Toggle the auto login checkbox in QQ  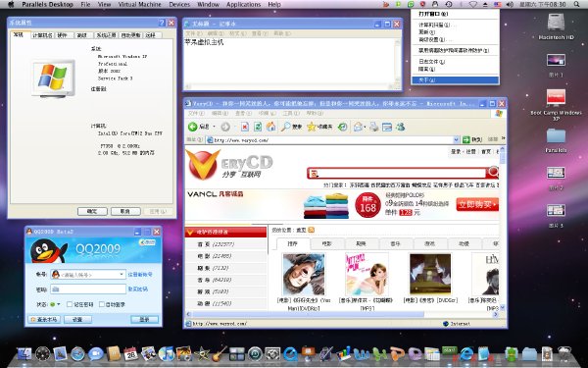[102, 304]
